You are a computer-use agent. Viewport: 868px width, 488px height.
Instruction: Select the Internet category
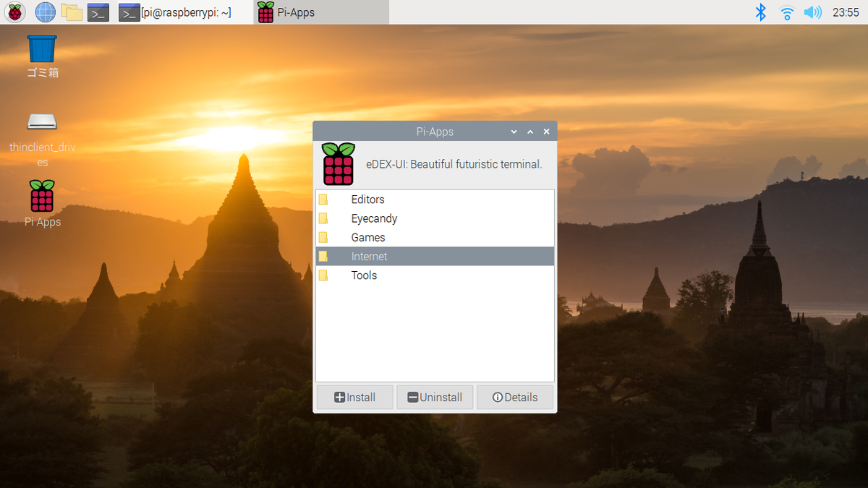pos(435,256)
